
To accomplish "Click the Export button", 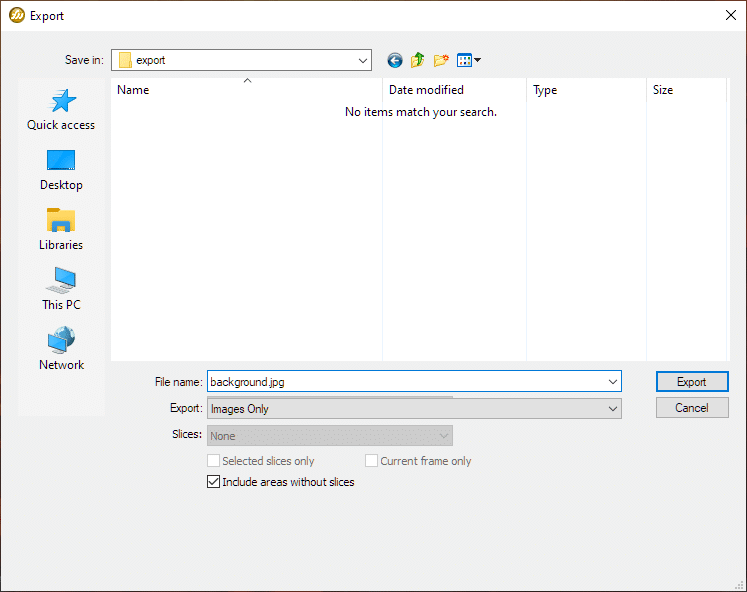I will tap(692, 381).
